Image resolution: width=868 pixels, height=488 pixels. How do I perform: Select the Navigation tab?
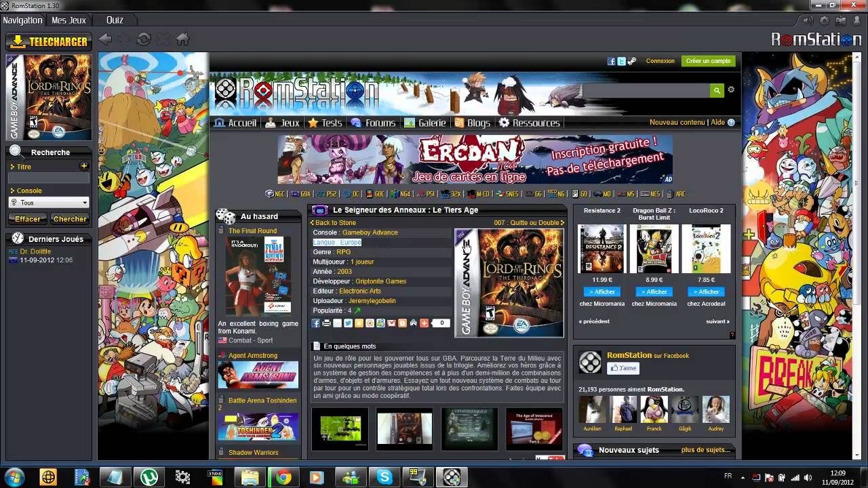point(22,20)
